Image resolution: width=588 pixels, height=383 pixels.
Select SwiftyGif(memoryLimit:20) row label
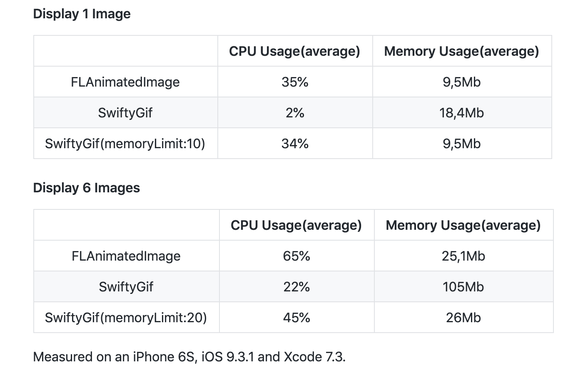(x=126, y=318)
